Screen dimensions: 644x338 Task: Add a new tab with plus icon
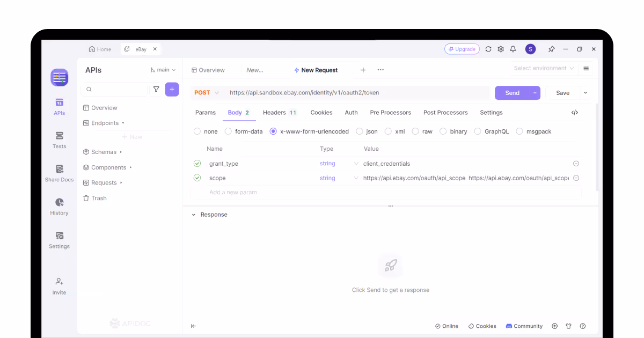pyautogui.click(x=363, y=70)
